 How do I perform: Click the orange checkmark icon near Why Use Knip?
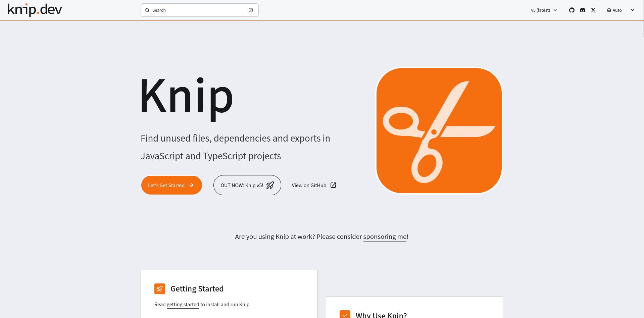coord(345,314)
